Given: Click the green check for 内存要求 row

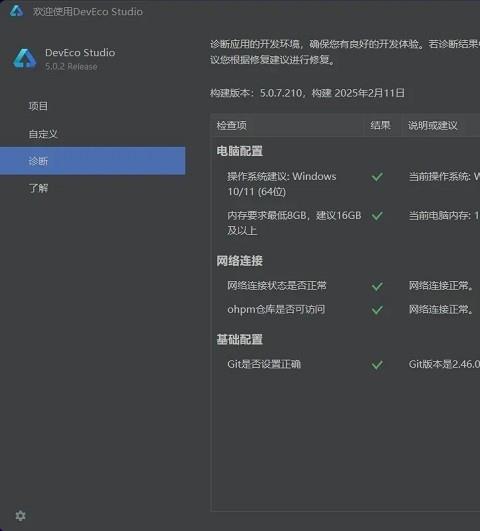Looking at the screenshot, I should point(377,216).
